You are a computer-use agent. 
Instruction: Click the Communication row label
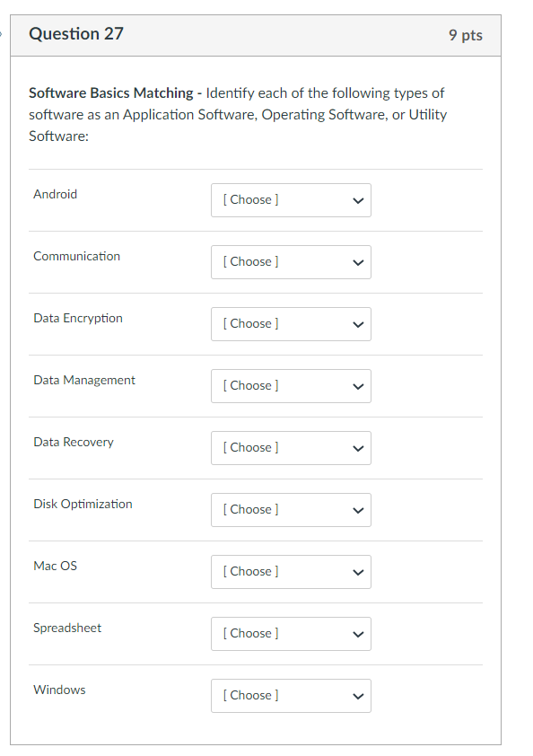76,256
